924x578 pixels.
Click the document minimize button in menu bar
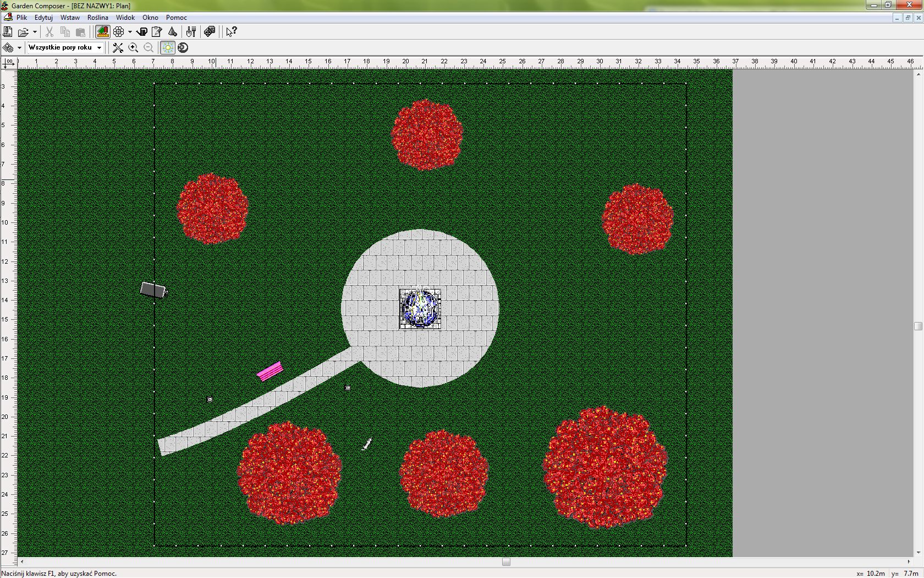[x=897, y=18]
